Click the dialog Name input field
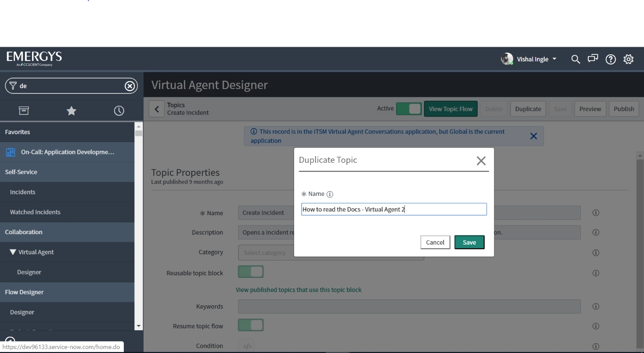Viewport: 644px width, 353px height. coord(394,209)
